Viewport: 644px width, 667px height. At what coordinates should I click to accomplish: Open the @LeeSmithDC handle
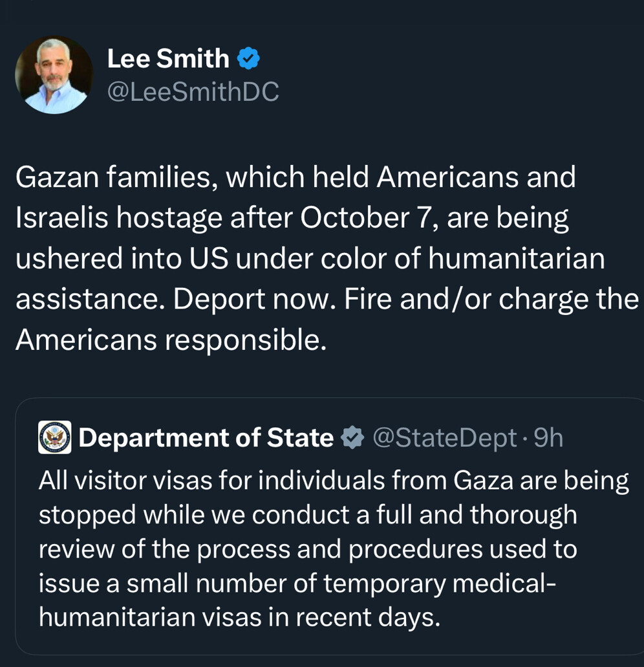tap(193, 92)
